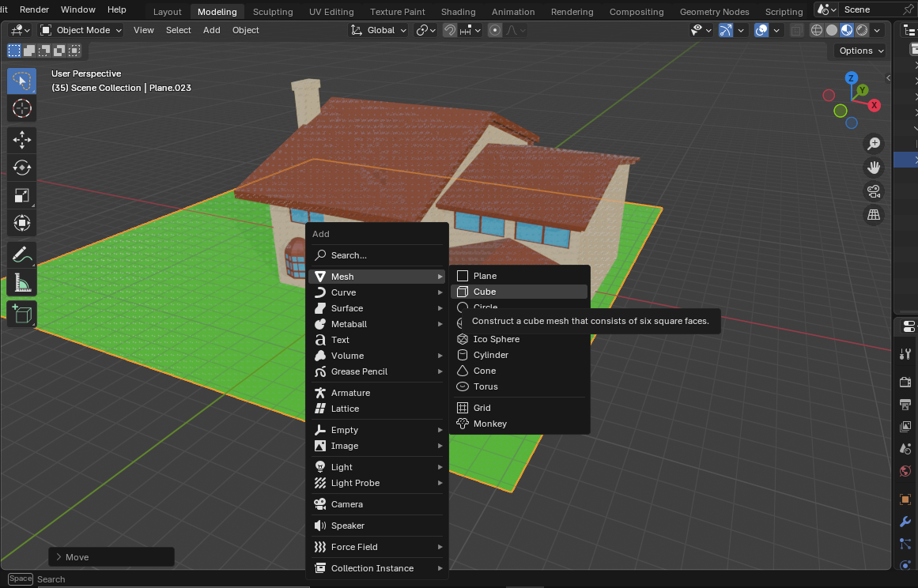918x588 pixels.
Task: Open the pivot point dropdown
Action: pos(425,30)
